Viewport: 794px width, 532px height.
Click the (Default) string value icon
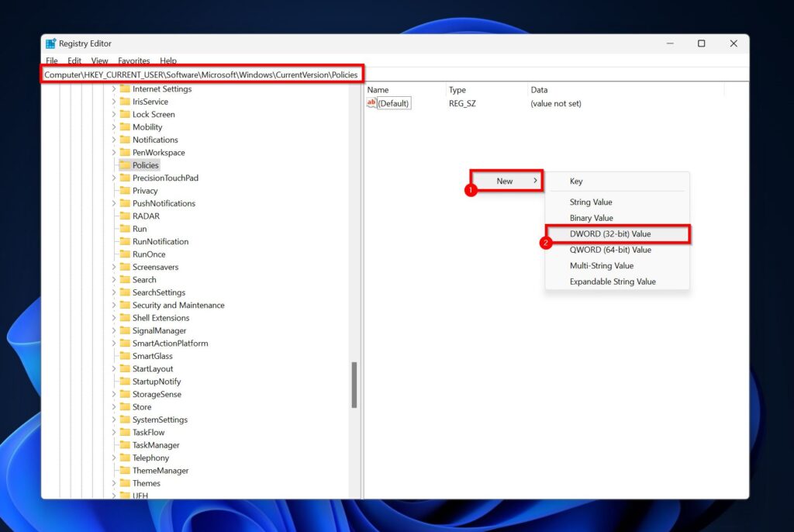(371, 103)
